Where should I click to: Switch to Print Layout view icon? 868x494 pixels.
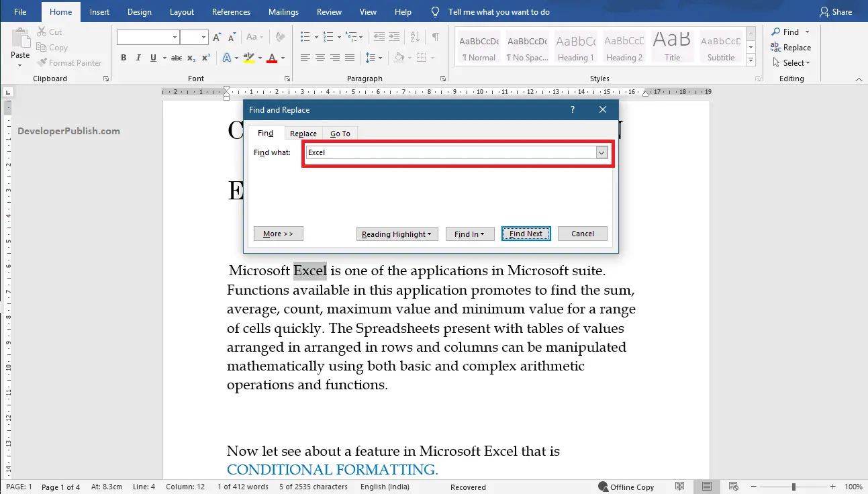[706, 487]
